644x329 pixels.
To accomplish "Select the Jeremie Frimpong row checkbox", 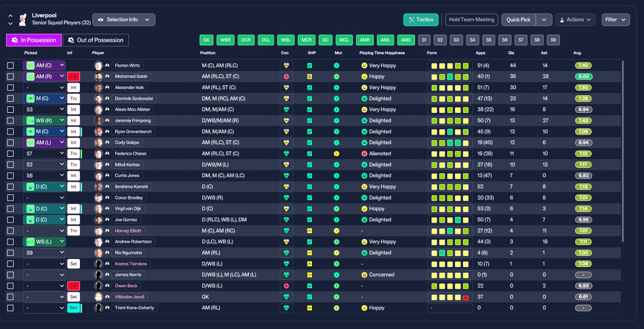I will tap(11, 120).
